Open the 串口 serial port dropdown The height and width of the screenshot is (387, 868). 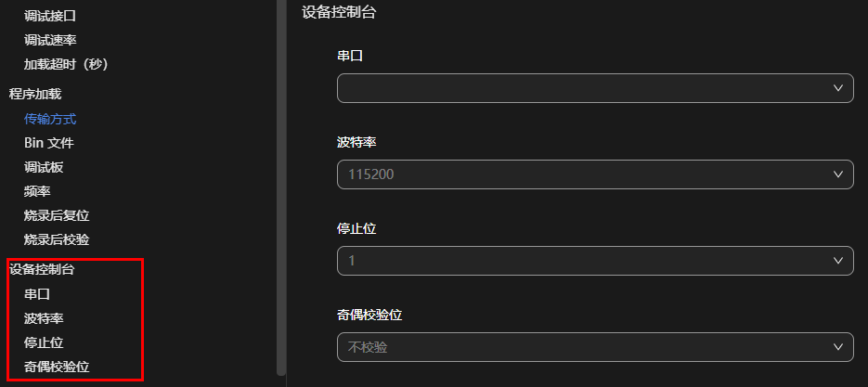pyautogui.click(x=594, y=88)
